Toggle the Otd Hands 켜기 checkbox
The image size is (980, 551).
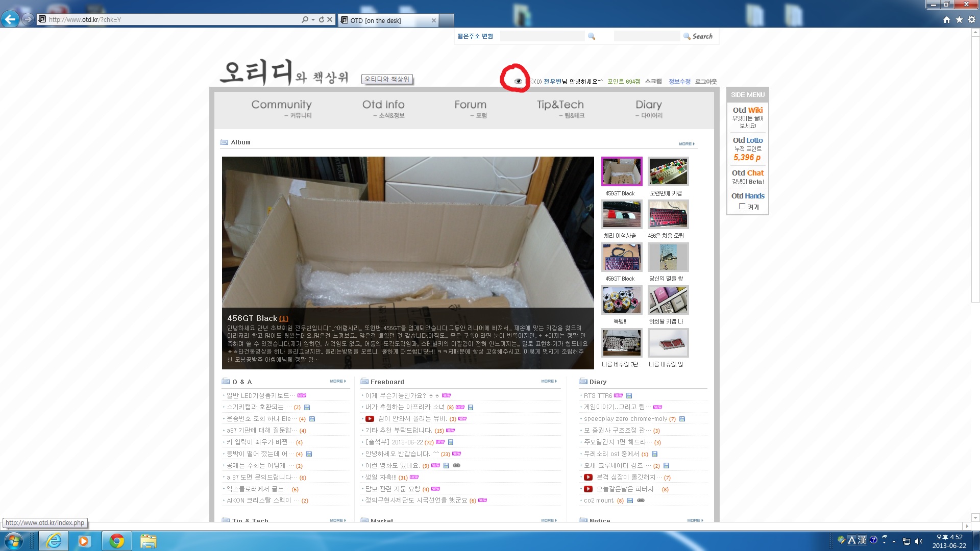pos(742,207)
